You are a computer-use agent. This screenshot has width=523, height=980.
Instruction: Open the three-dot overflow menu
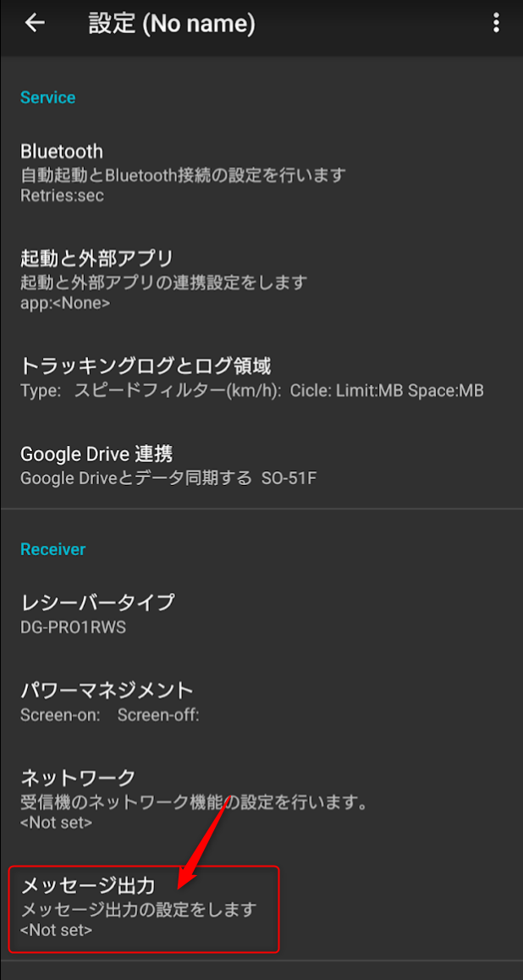click(x=496, y=24)
